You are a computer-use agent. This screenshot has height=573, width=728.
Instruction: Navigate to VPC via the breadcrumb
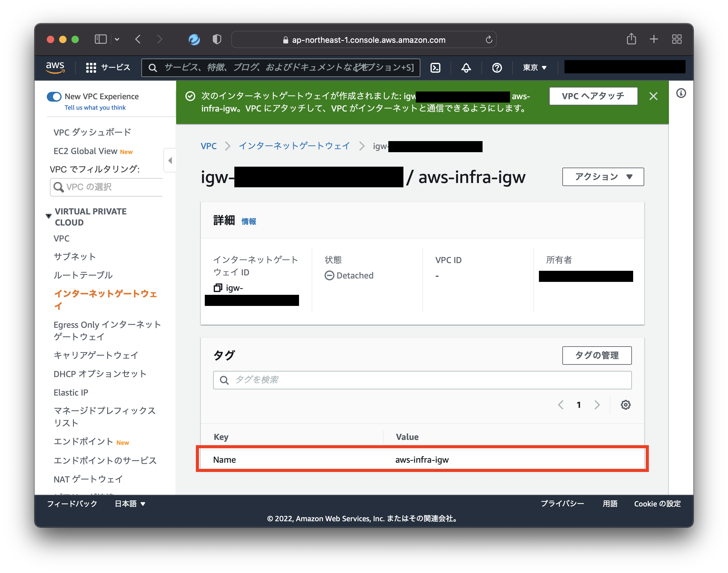[208, 146]
